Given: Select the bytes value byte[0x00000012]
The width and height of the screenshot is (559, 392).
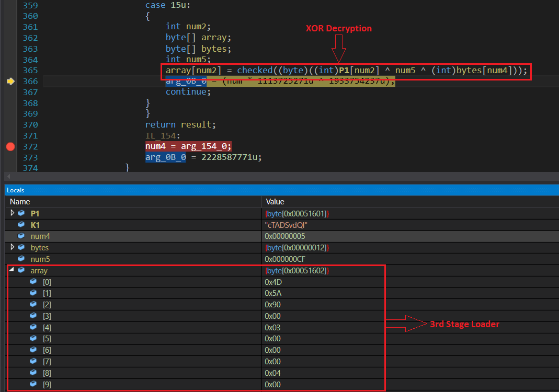Looking at the screenshot, I should pyautogui.click(x=297, y=248).
